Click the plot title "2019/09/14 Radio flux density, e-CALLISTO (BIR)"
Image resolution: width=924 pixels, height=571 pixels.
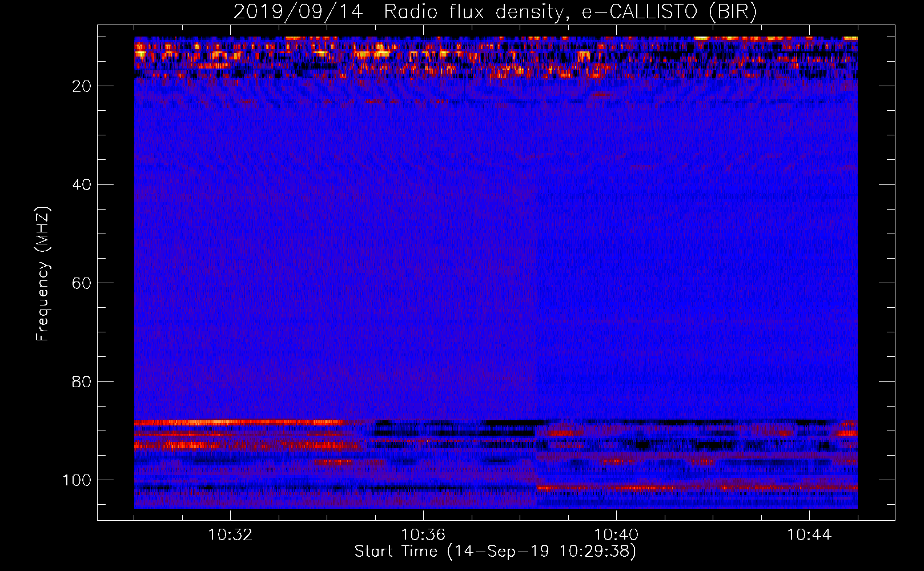(495, 12)
